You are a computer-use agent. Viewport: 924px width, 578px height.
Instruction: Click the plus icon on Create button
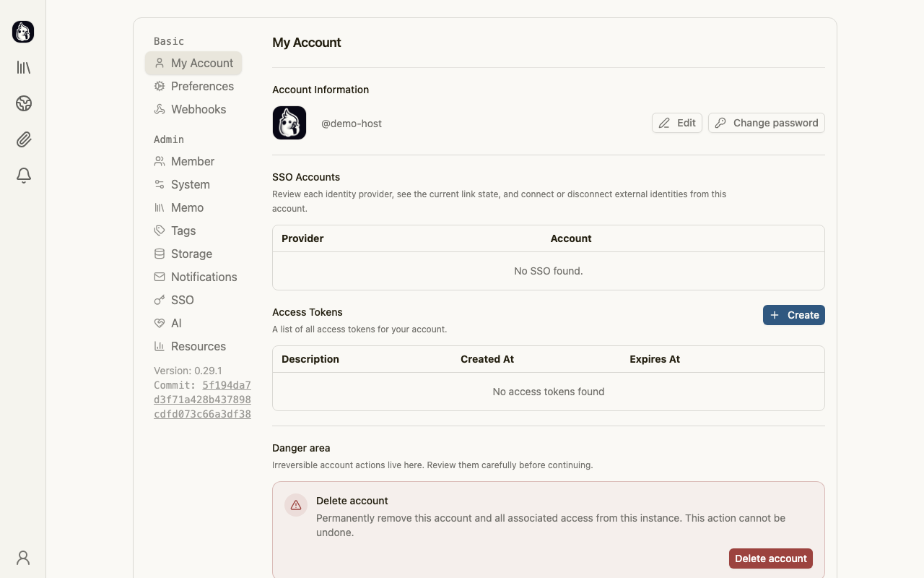775,315
